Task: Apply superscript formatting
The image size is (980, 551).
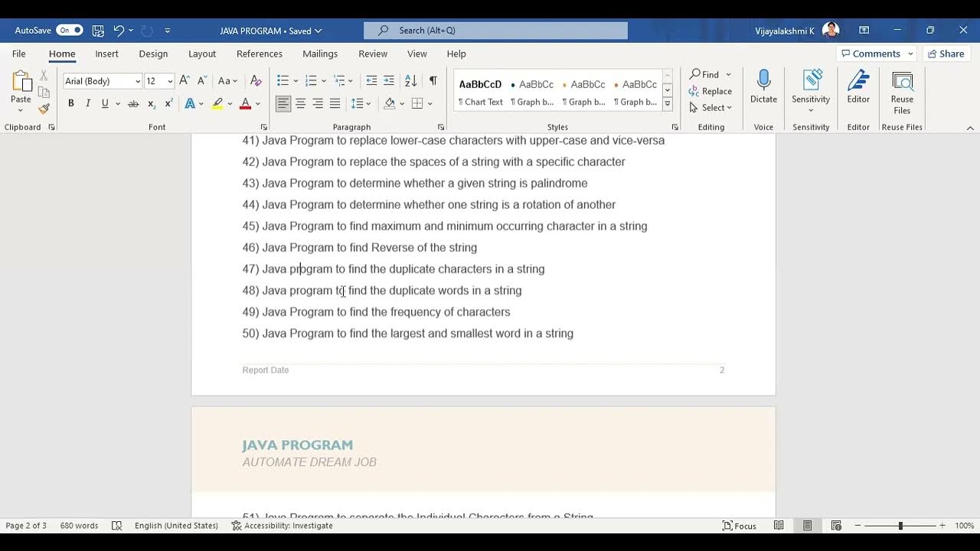Action: coord(168,103)
